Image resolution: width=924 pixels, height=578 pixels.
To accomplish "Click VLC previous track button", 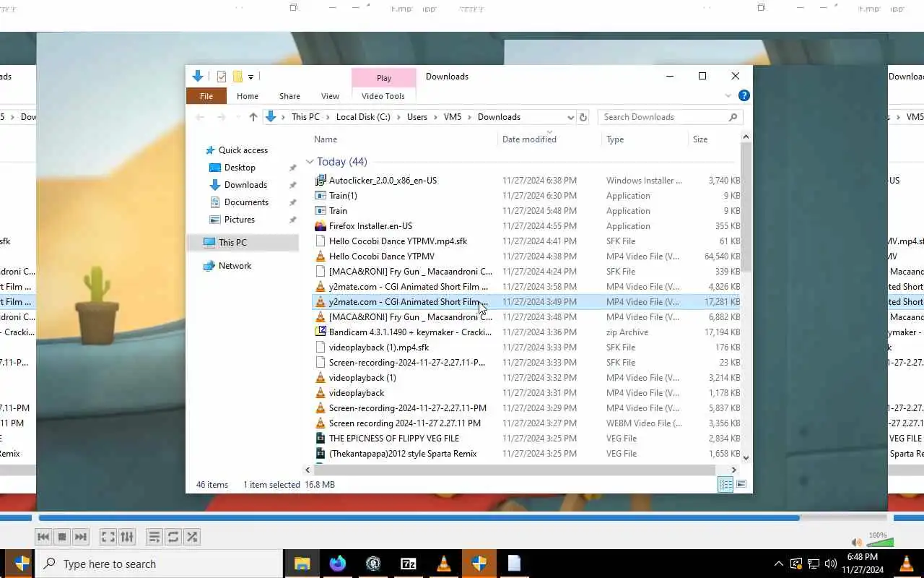I will [43, 537].
